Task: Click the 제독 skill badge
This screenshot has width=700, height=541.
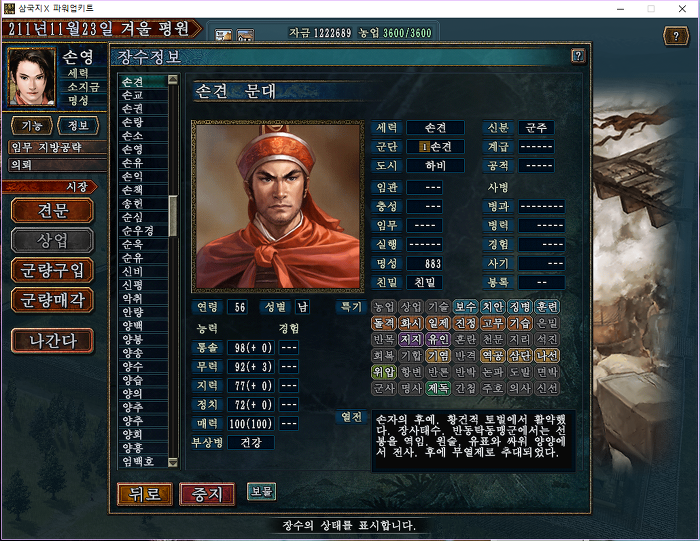Action: click(438, 388)
